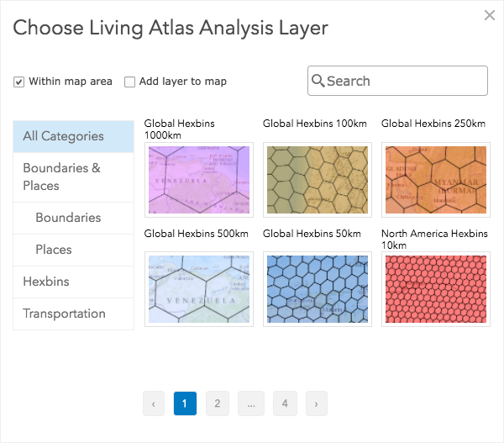The width and height of the screenshot is (504, 443).
Task: Select the Boundaries subcategory
Action: 73,218
